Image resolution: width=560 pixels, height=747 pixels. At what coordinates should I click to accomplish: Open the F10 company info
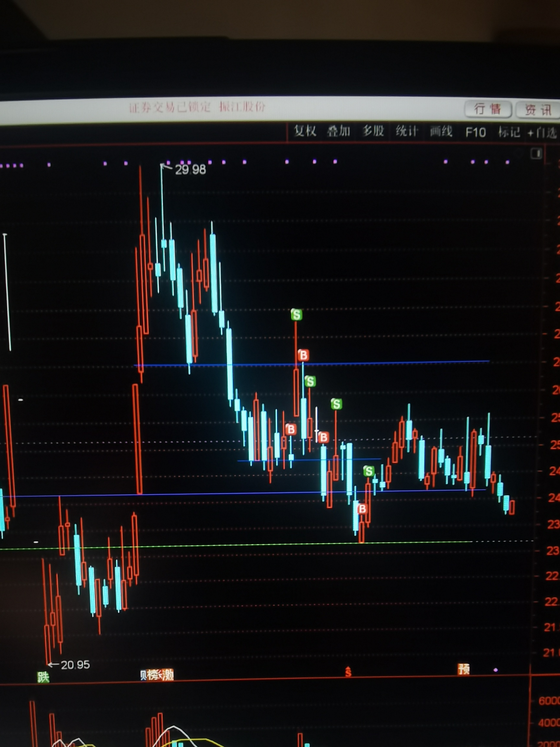[x=476, y=132]
